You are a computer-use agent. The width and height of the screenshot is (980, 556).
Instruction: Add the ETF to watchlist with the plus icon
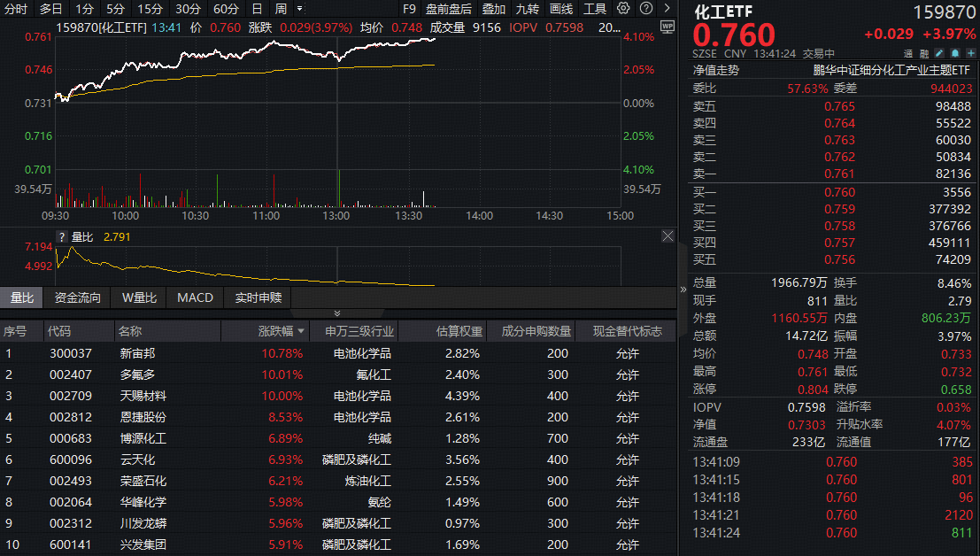click(970, 53)
